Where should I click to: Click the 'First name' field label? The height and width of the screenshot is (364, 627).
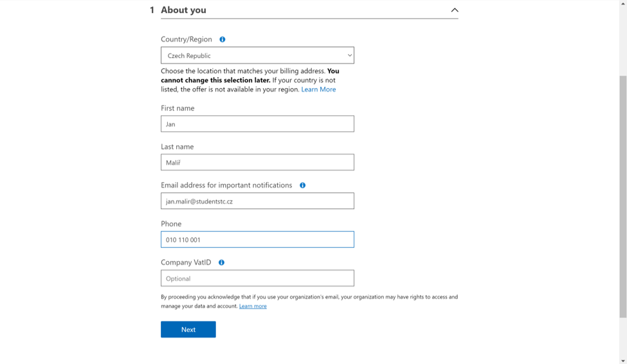(x=177, y=108)
